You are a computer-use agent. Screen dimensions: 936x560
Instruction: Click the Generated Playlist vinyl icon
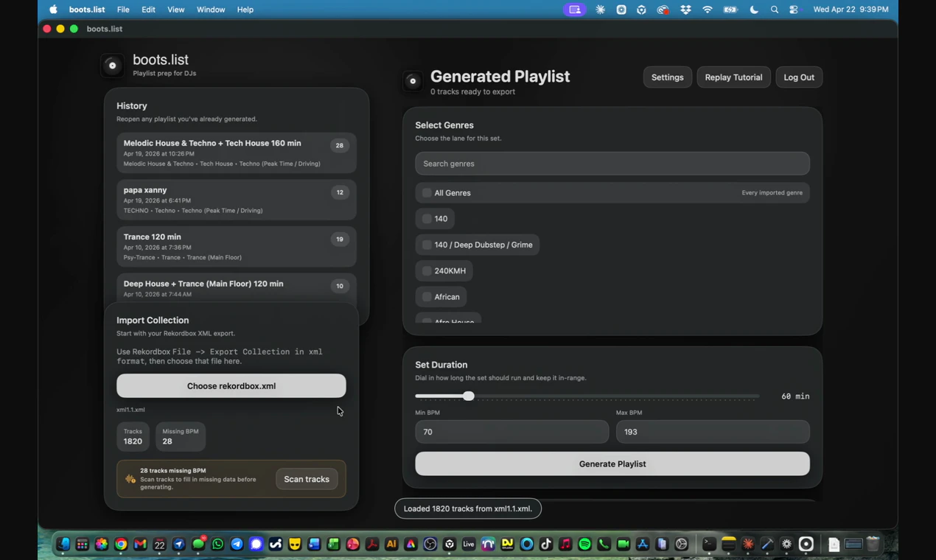pyautogui.click(x=413, y=81)
